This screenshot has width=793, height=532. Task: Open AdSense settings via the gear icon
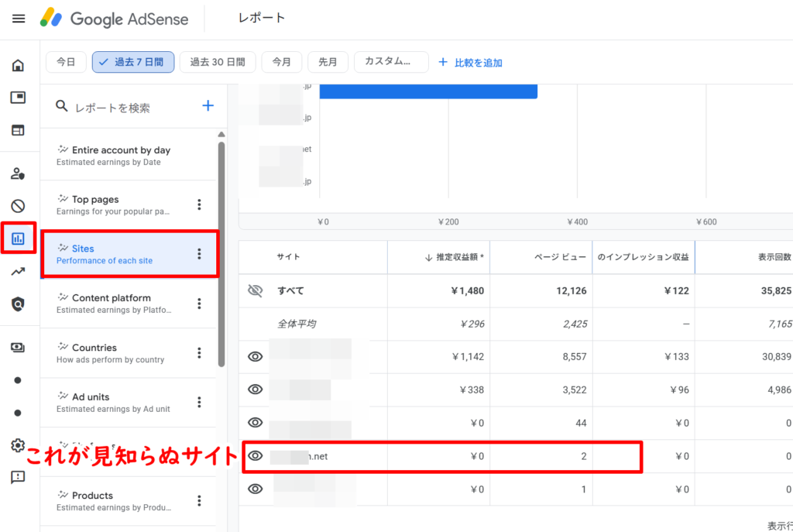19,445
